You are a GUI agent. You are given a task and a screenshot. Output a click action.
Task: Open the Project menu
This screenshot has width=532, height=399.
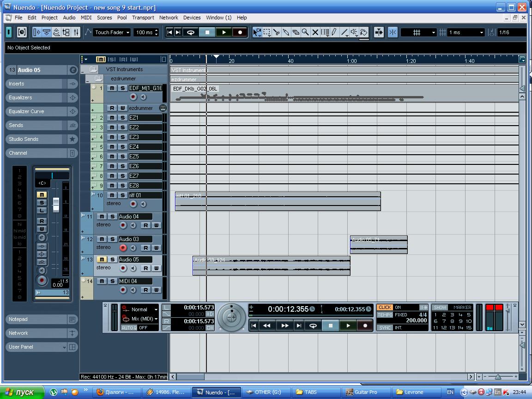coord(49,18)
